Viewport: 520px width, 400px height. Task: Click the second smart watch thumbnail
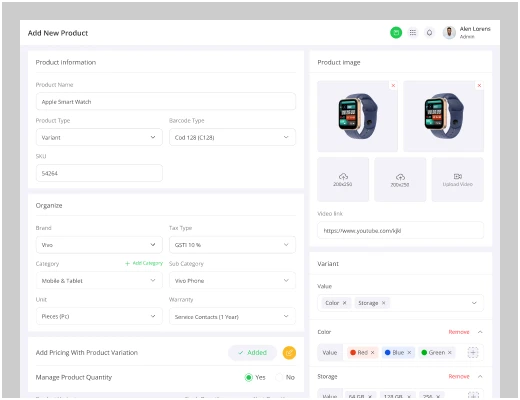(x=444, y=116)
